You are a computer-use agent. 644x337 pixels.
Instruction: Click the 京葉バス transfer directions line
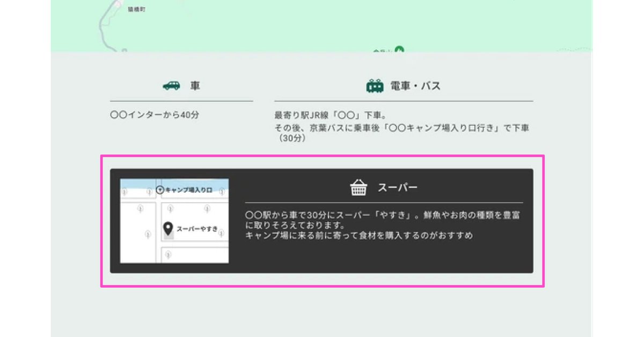tap(402, 128)
